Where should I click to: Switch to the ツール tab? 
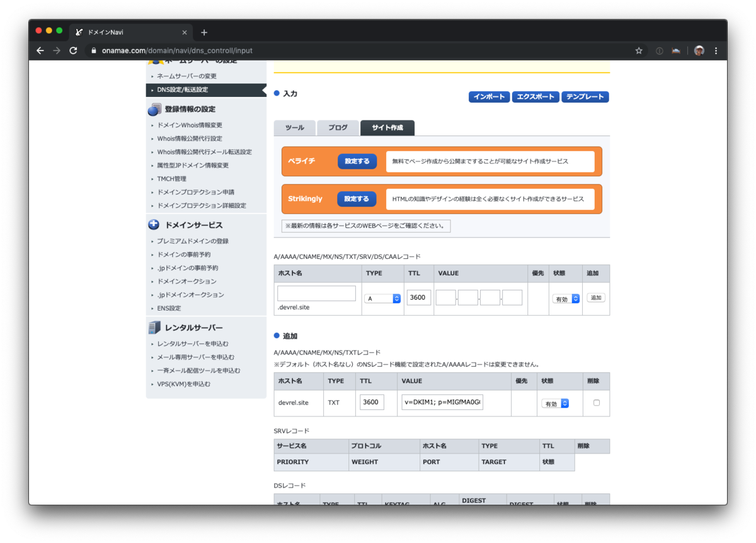click(294, 128)
